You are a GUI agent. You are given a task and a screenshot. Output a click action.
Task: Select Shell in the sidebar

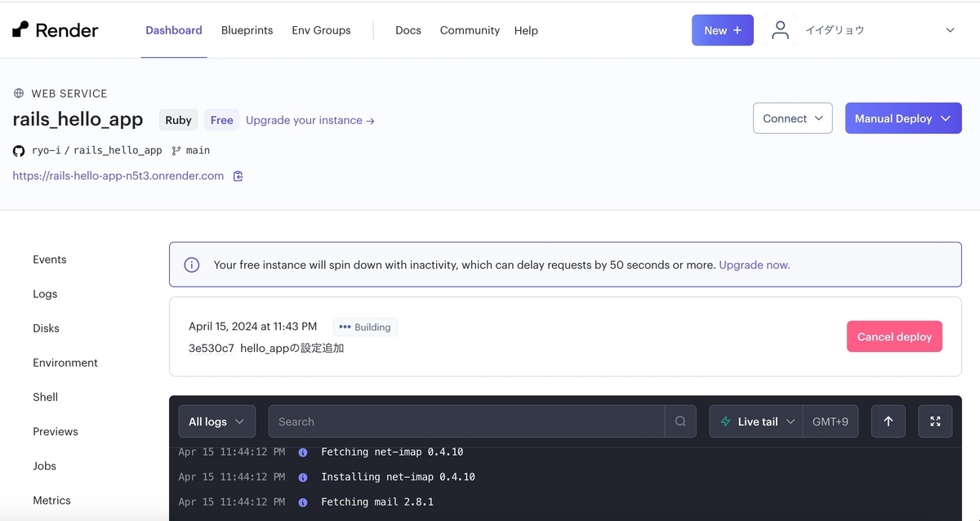click(x=45, y=397)
